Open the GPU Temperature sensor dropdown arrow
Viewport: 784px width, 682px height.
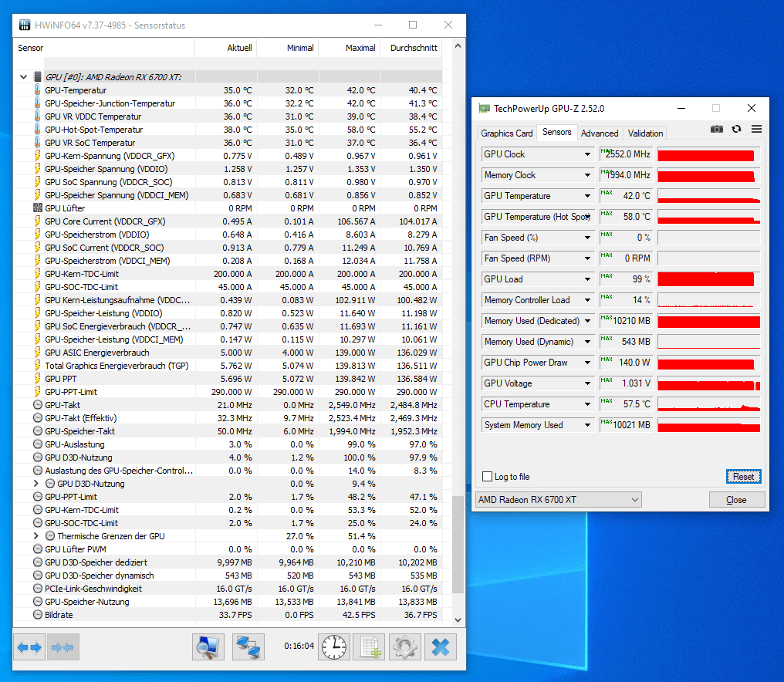pyautogui.click(x=587, y=196)
